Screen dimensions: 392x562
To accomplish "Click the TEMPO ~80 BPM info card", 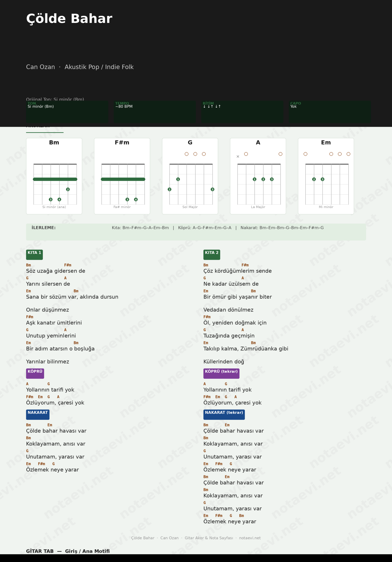I will coord(155,112).
